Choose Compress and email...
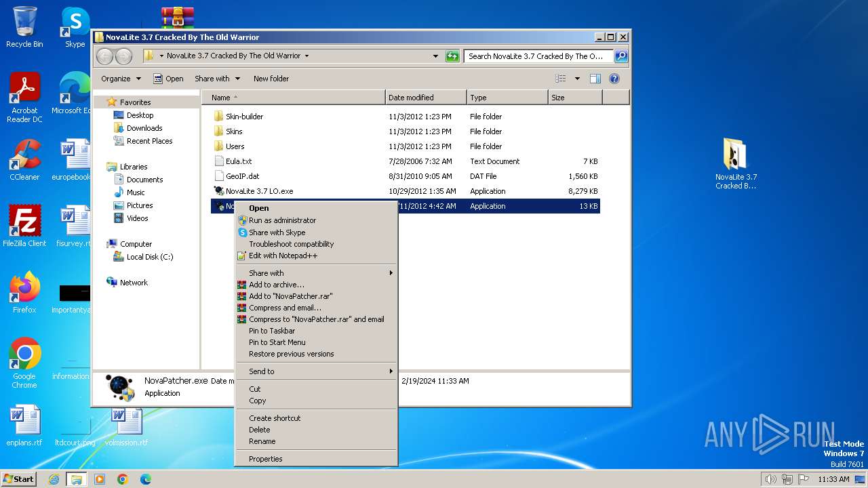The height and width of the screenshot is (488, 868). [x=315, y=308]
